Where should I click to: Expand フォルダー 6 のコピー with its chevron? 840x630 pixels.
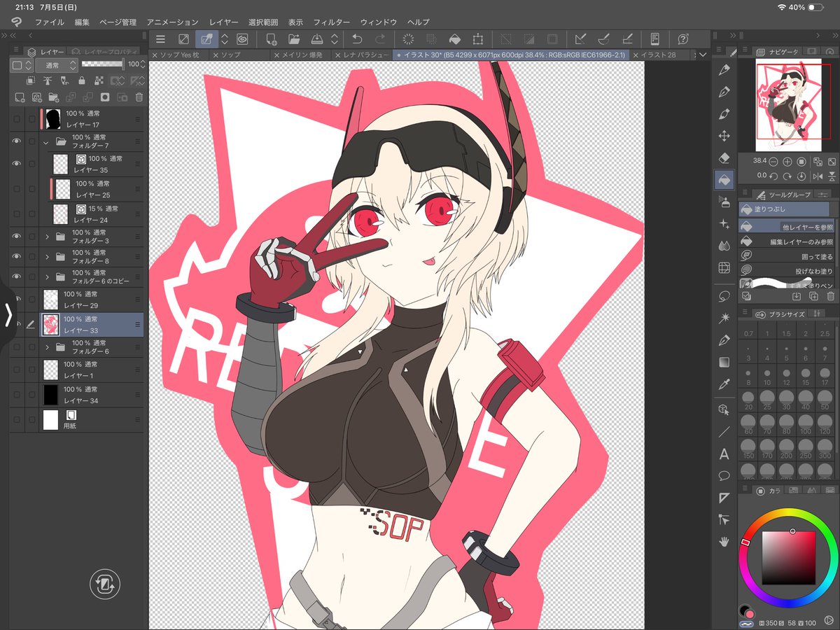tap(47, 276)
